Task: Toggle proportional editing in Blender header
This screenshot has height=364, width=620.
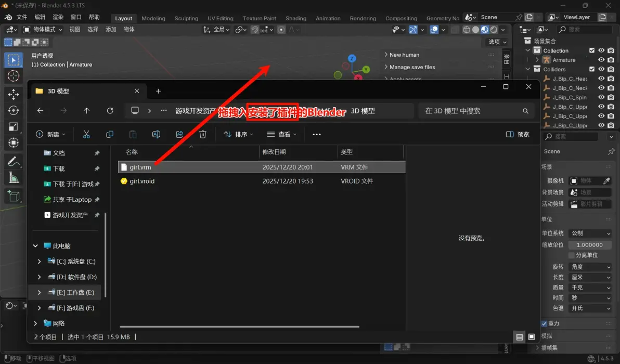Action: (x=281, y=30)
